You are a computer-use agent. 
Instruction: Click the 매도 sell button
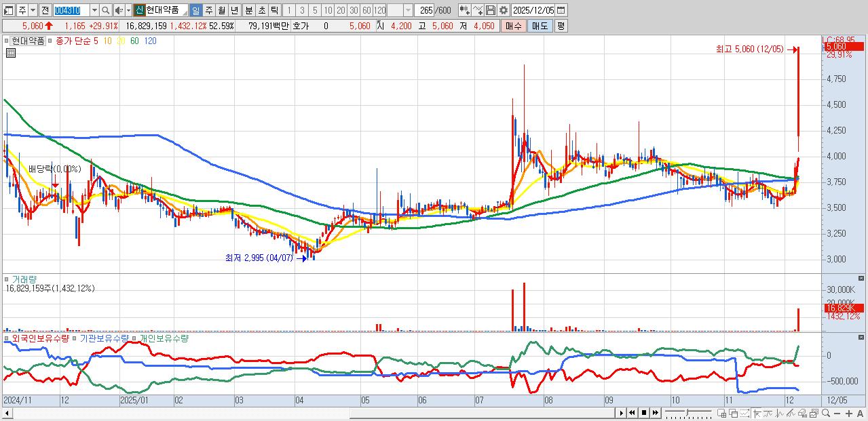(x=540, y=26)
